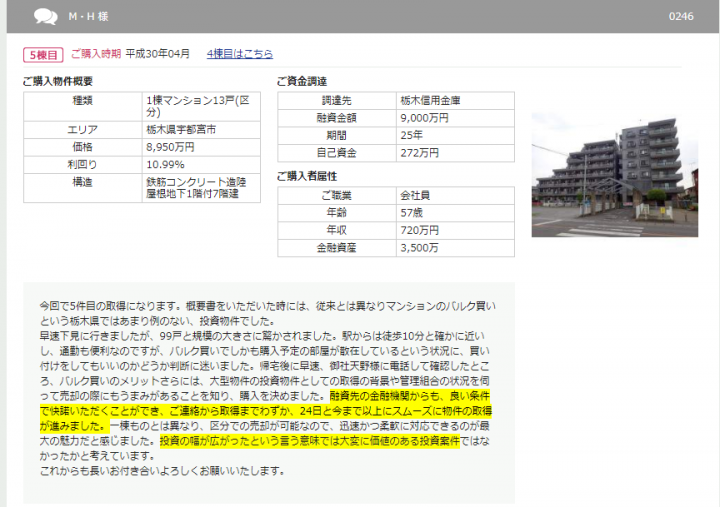Click the ご職業 row label
Screen dimensions: 720x507
pos(337,196)
